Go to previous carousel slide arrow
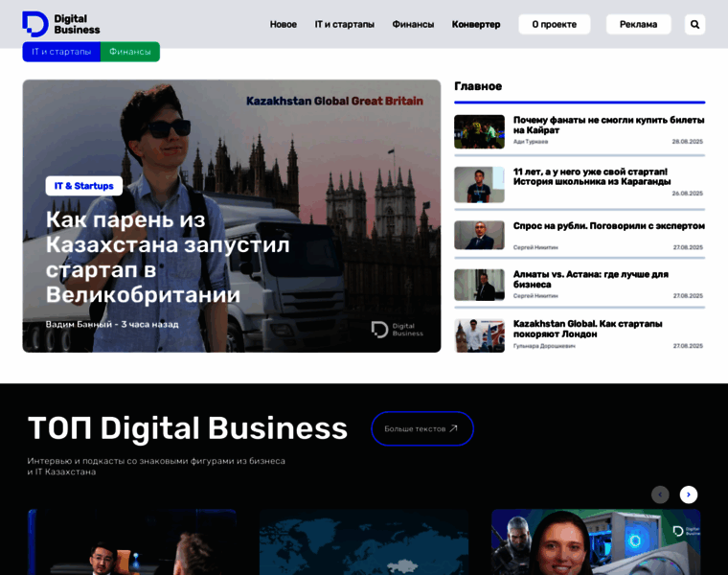 pyautogui.click(x=660, y=494)
